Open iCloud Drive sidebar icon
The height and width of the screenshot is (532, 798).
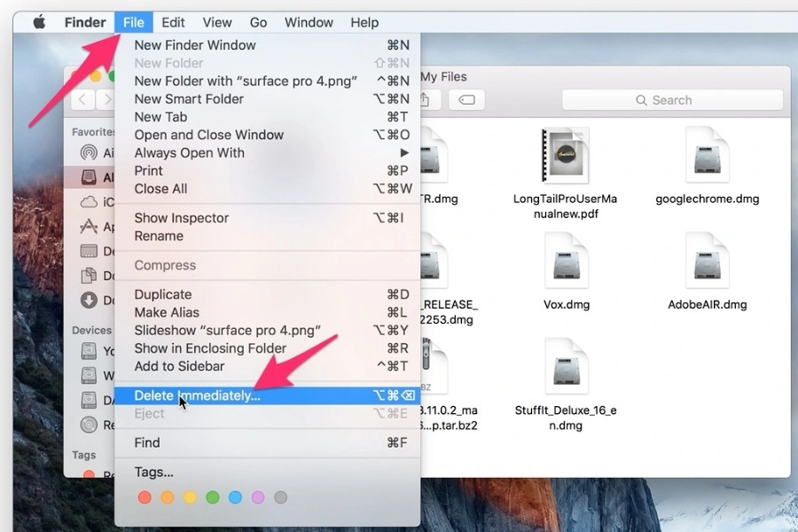coord(89,202)
